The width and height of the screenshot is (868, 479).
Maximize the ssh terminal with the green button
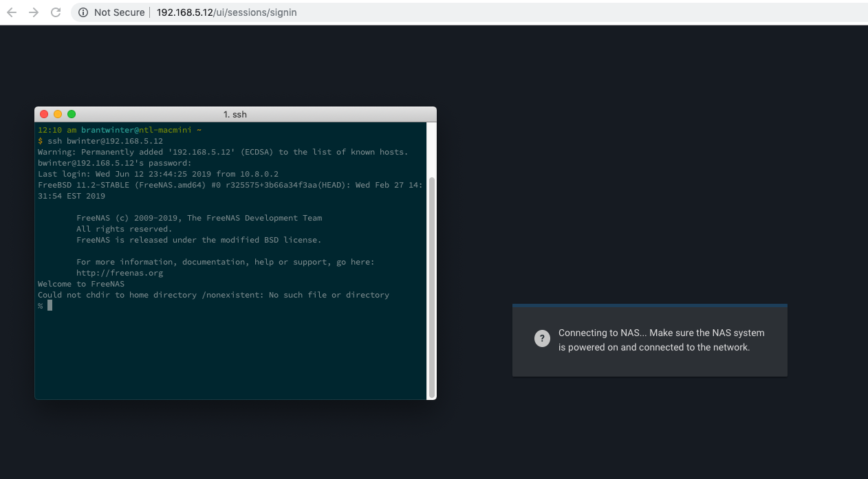pyautogui.click(x=72, y=114)
